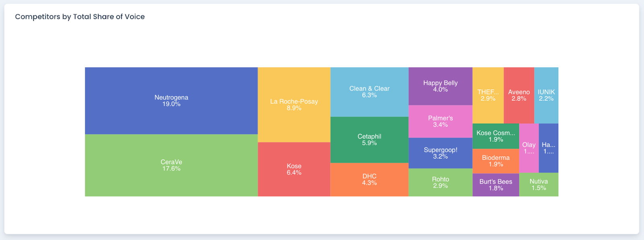Click the small blue Ha... tile
Screen dimensions: 644x240
[x=549, y=148]
